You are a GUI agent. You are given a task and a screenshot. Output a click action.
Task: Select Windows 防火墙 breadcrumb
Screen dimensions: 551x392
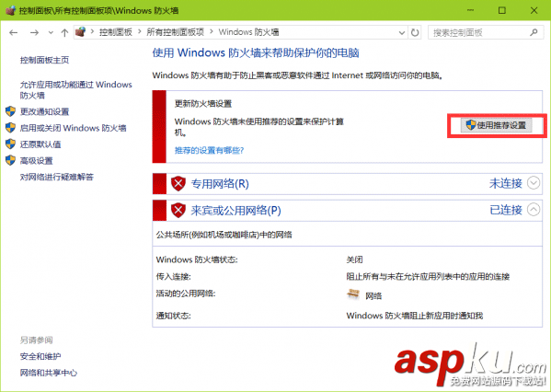click(x=248, y=32)
